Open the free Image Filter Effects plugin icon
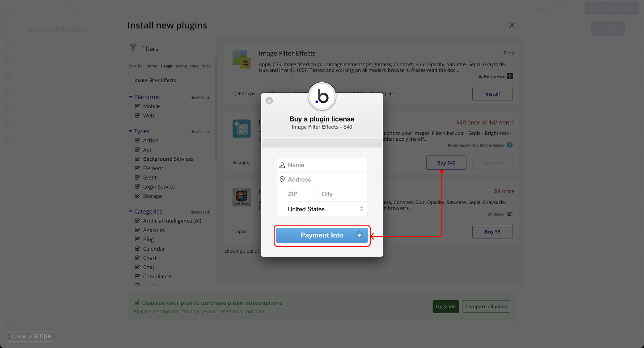644x348 pixels. tap(241, 59)
